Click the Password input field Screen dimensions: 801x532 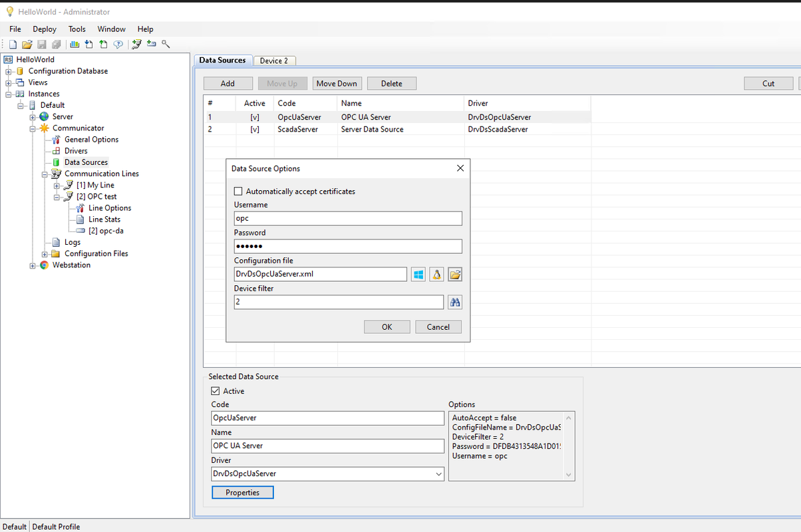point(348,246)
